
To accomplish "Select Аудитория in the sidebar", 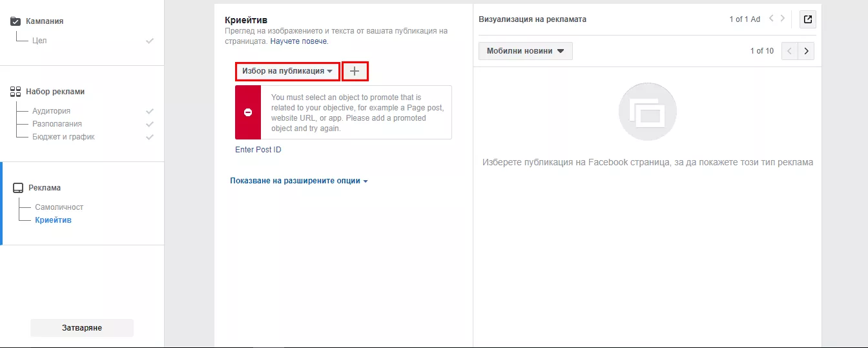I will coord(51,111).
